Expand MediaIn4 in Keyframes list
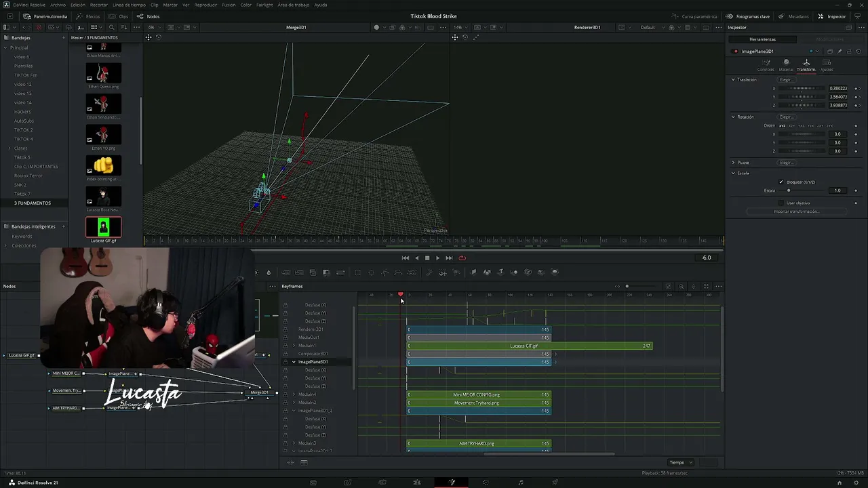868x488 pixels. coord(294,394)
